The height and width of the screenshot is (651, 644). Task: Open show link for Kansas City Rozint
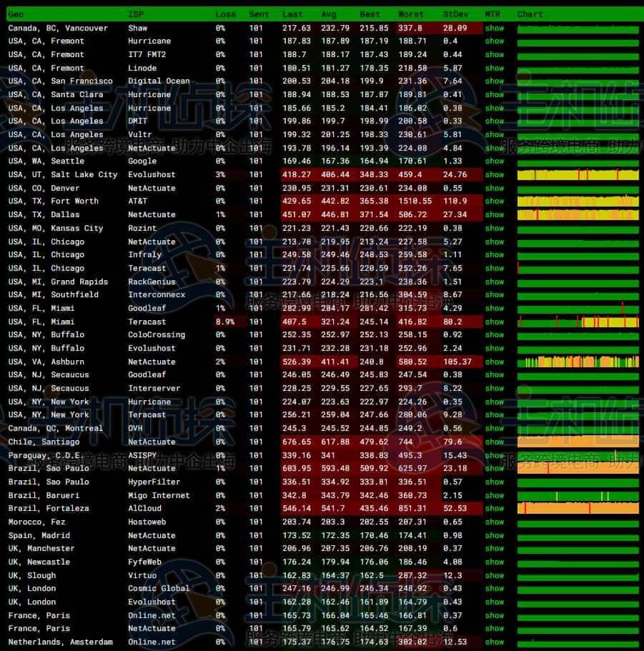point(494,228)
